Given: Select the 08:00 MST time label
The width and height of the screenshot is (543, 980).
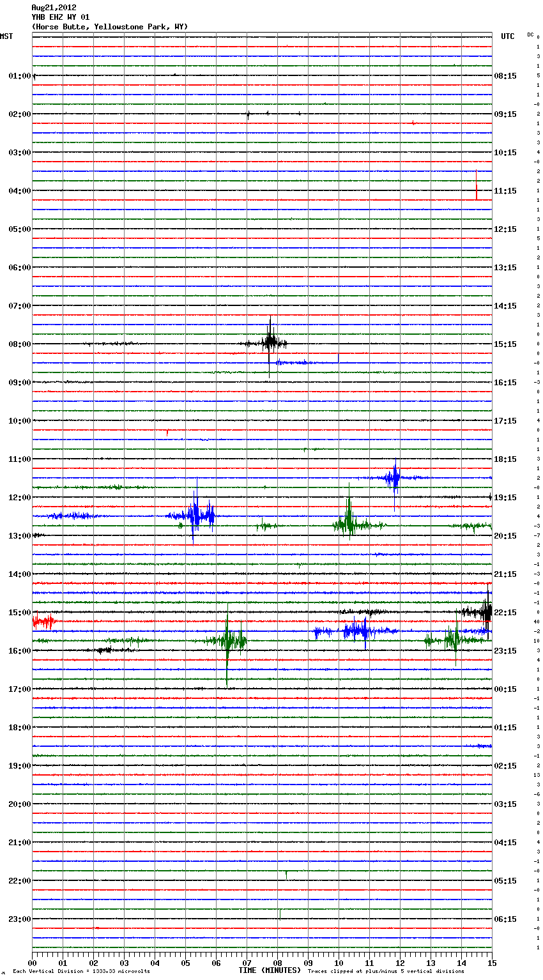Looking at the screenshot, I should click(20, 344).
